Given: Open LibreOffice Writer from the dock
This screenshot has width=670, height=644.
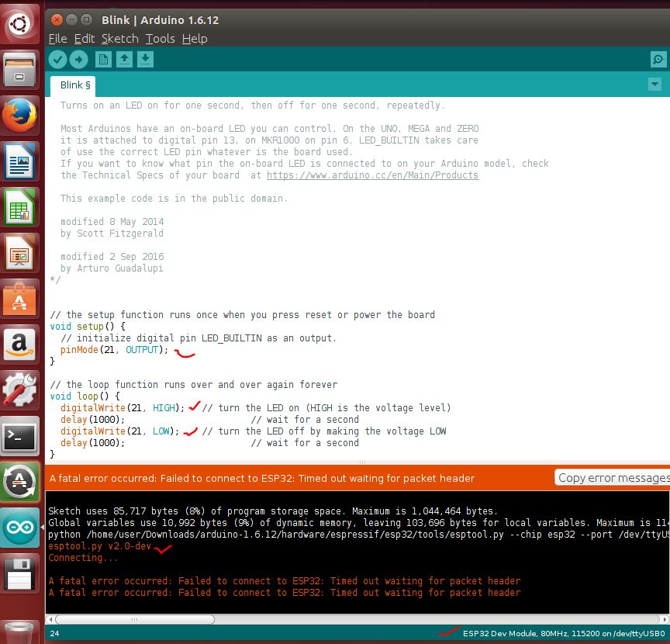Looking at the screenshot, I should 19,161.
